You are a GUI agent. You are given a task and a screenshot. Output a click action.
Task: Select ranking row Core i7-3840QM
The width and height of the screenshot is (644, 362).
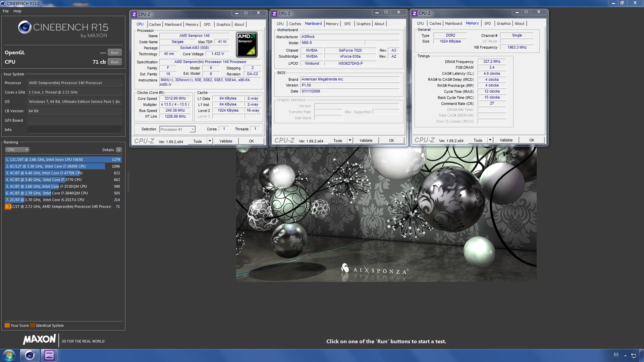coord(63,193)
